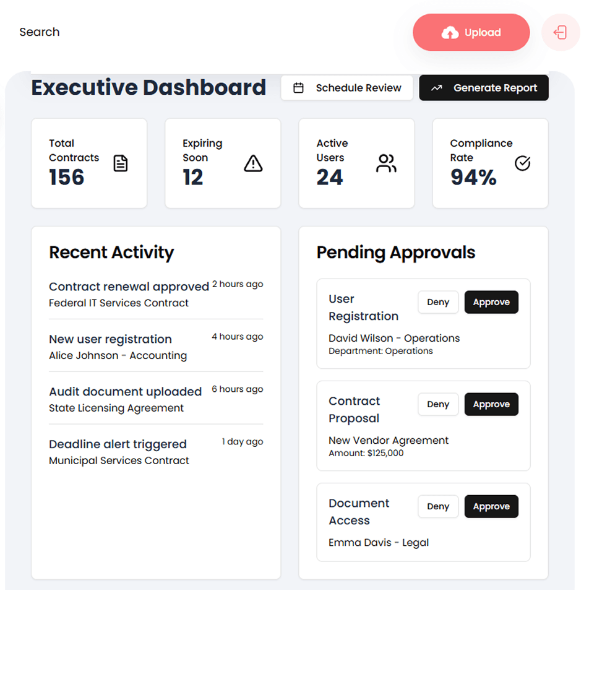Deny the Contract Proposal request
Image resolution: width=589 pixels, height=700 pixels.
coord(438,404)
